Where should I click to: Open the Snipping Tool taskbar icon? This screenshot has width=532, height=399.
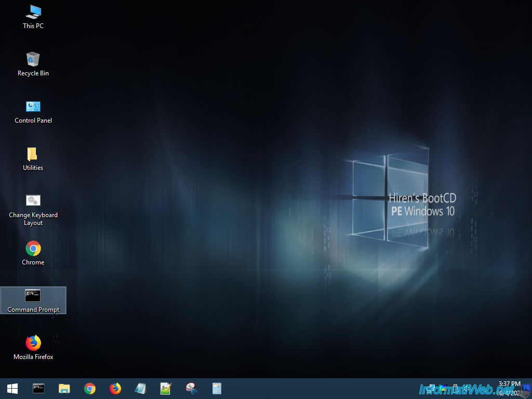[x=191, y=389]
